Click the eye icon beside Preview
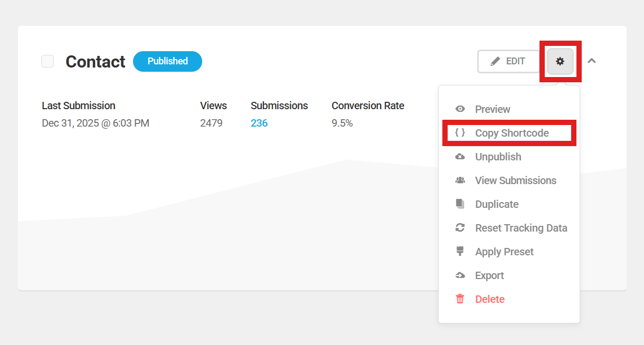The image size is (644, 345). 460,109
